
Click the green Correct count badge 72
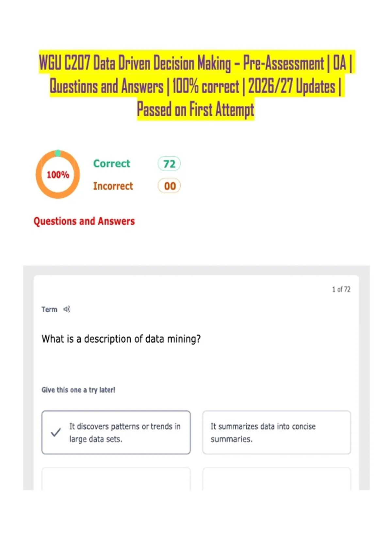pyautogui.click(x=169, y=164)
